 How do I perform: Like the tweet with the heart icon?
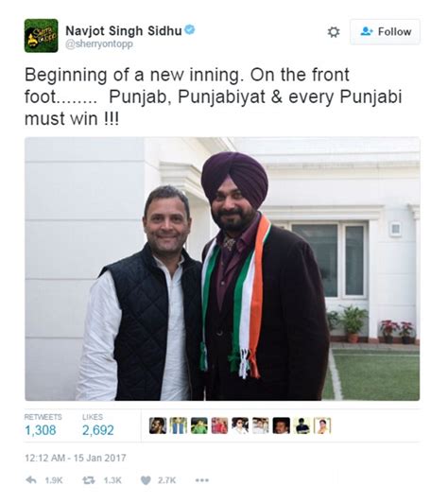146,480
